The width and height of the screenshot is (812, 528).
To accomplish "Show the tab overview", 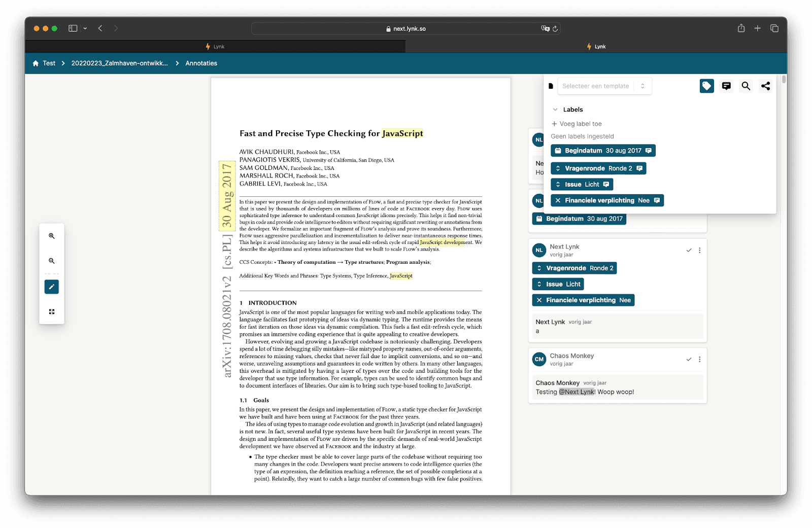I will pos(774,28).
